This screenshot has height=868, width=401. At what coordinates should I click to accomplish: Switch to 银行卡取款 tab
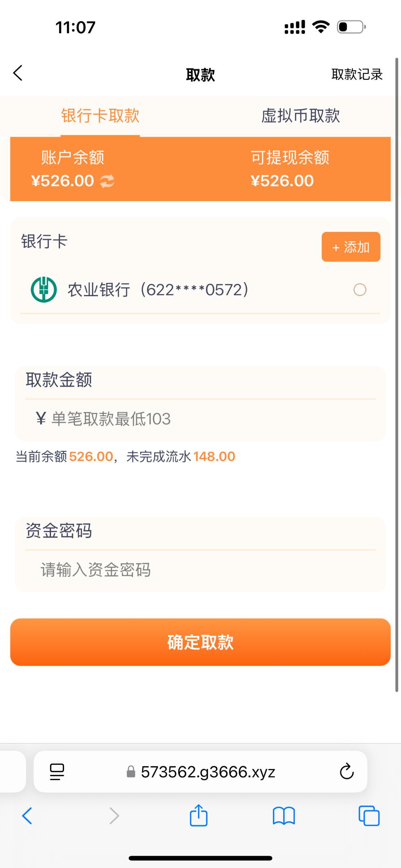pos(100,116)
